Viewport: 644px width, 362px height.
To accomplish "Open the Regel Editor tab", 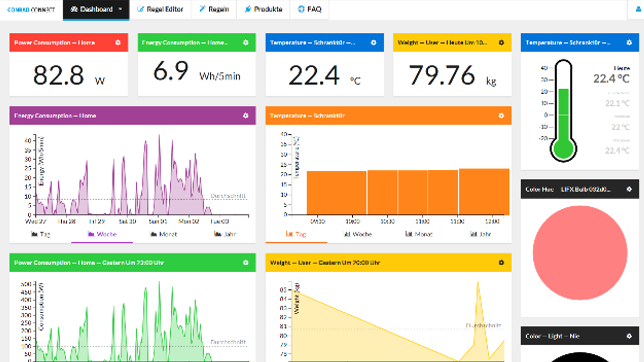I will point(160,9).
